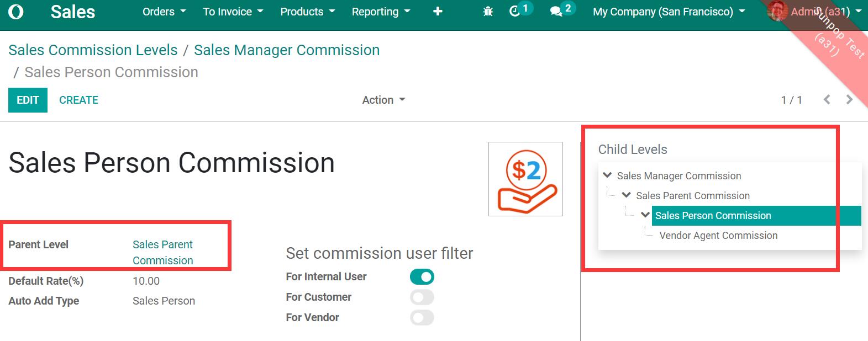Open the Sales app title
This screenshot has height=341, width=868.
(x=73, y=12)
